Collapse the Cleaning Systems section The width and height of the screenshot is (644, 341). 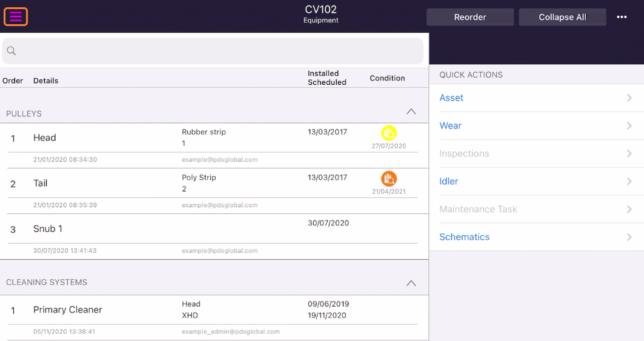(x=411, y=283)
